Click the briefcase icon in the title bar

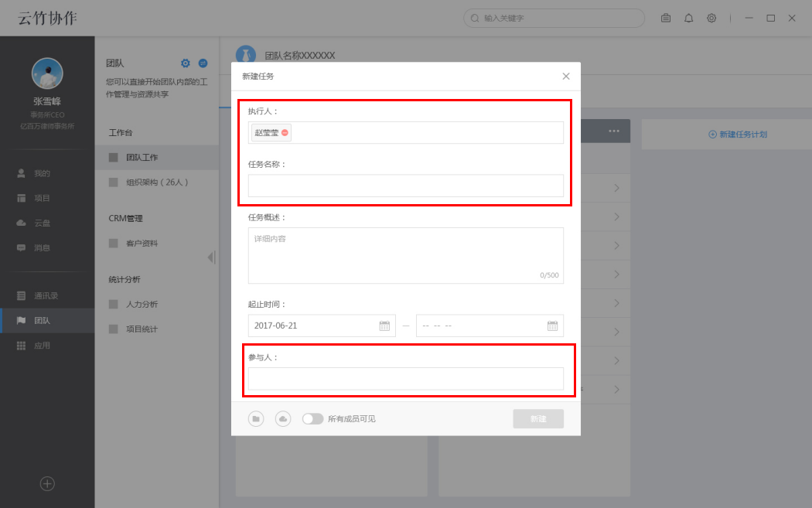665,18
